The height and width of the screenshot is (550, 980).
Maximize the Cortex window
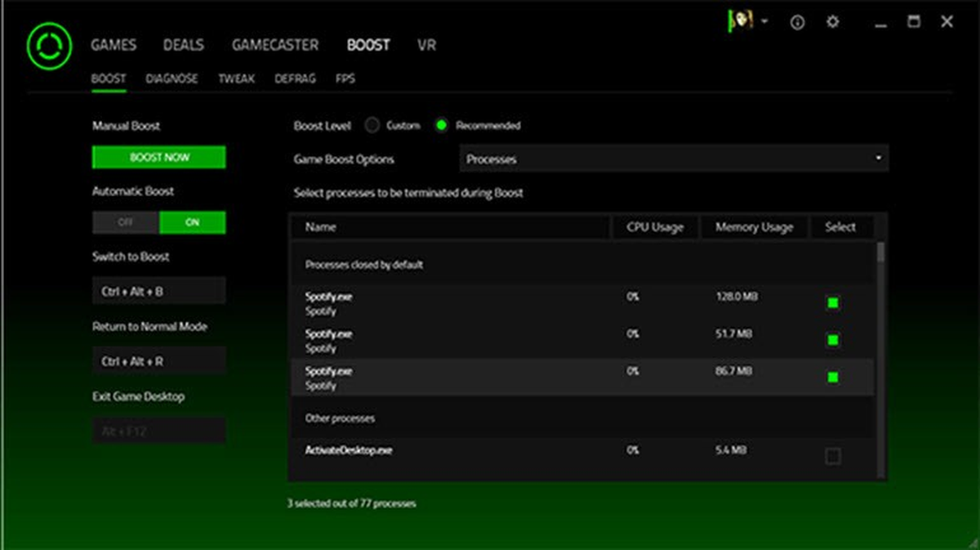(x=914, y=22)
